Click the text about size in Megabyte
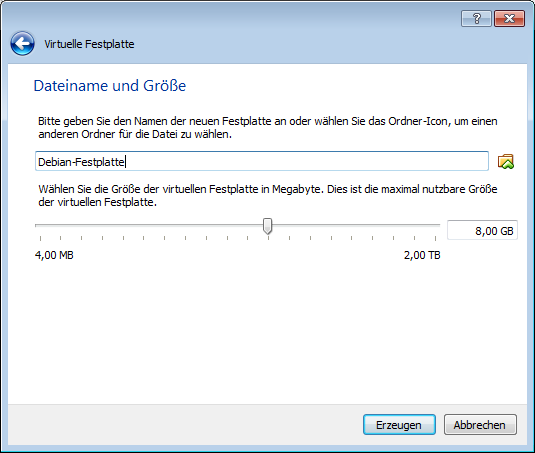Screen dimensions: 535x453 (268, 195)
